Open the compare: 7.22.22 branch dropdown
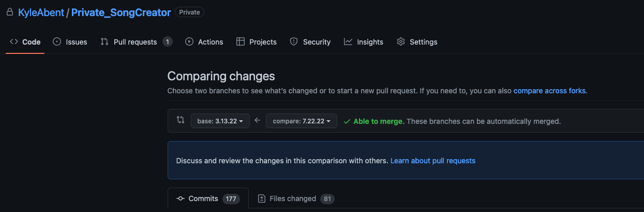644x212 pixels. pos(302,121)
